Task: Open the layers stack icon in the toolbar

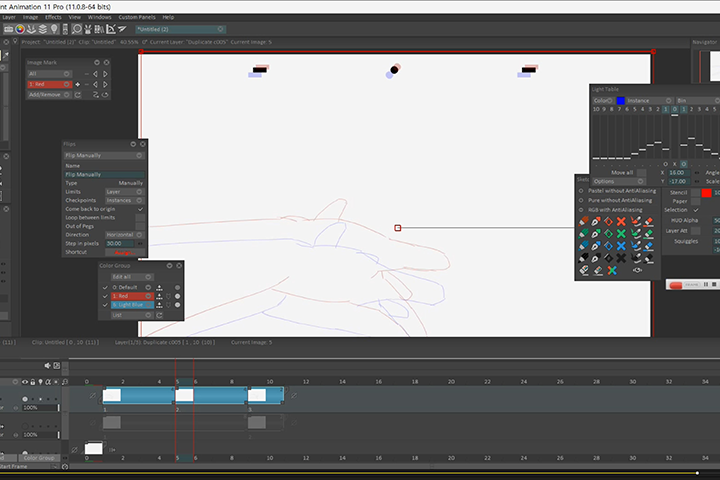Action: tap(43, 29)
